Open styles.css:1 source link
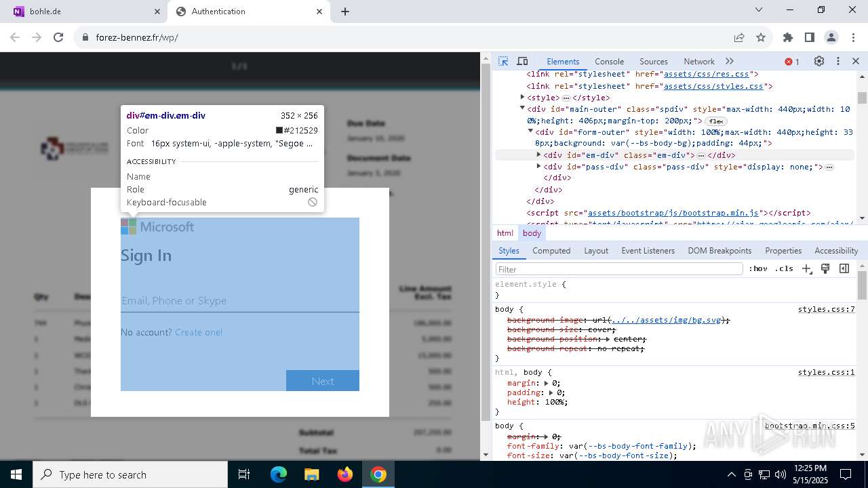Viewport: 868px width, 488px height. point(826,372)
